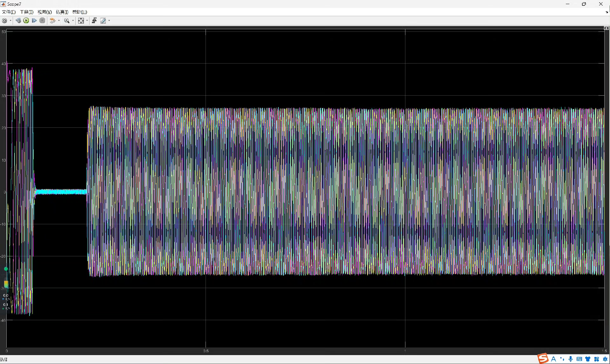This screenshot has height=364, width=610.
Task: Open the 仿真 (Simulation) menu
Action: 62,12
